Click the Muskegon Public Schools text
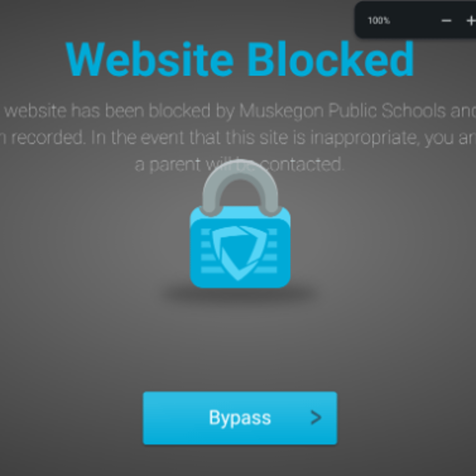The image size is (476, 476). [343, 111]
